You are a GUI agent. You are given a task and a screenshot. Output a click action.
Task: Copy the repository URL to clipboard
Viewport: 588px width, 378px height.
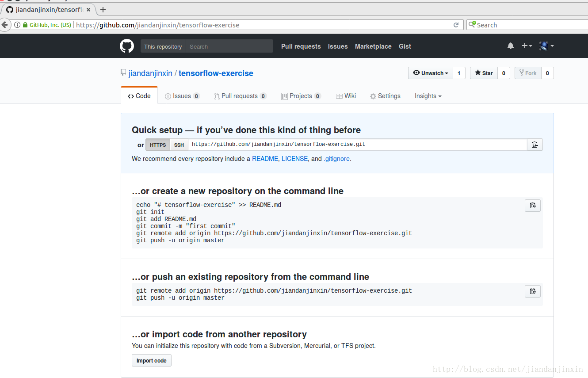[535, 145]
